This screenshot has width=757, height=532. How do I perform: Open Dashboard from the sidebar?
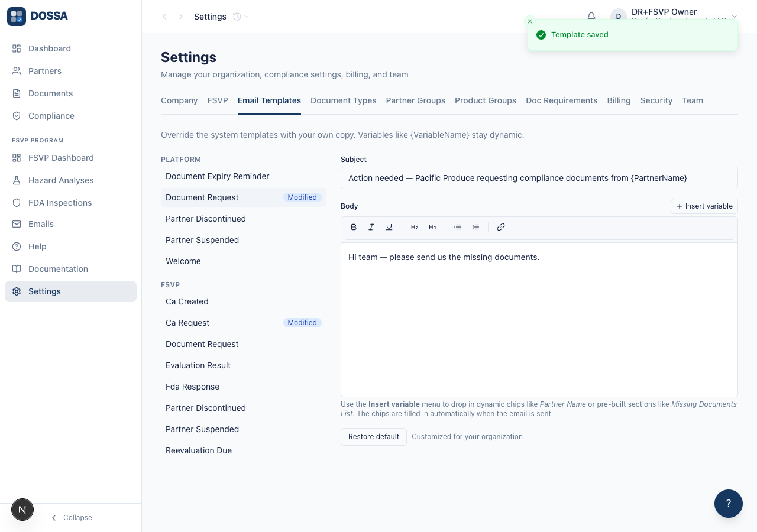pyautogui.click(x=70, y=48)
